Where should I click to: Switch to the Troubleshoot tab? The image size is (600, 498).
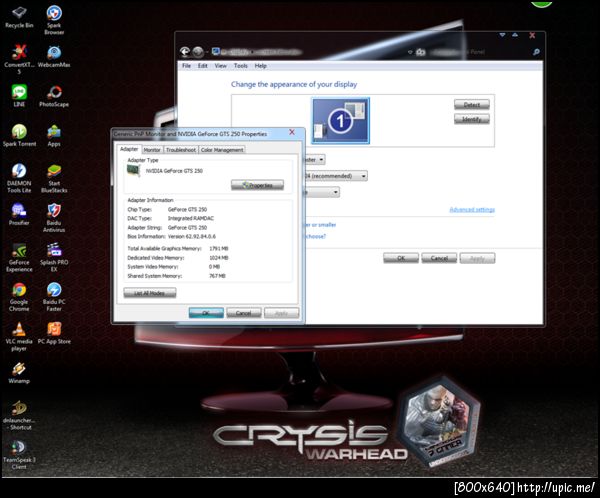point(181,150)
